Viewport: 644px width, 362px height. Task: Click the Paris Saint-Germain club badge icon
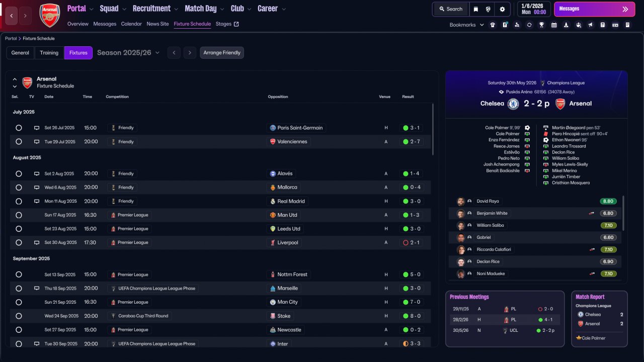click(273, 128)
